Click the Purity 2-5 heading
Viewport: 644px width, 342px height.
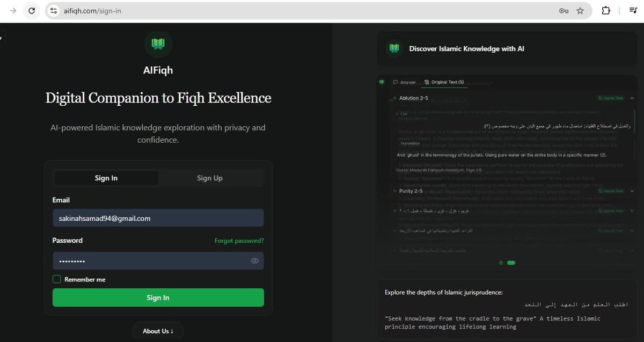(x=411, y=191)
